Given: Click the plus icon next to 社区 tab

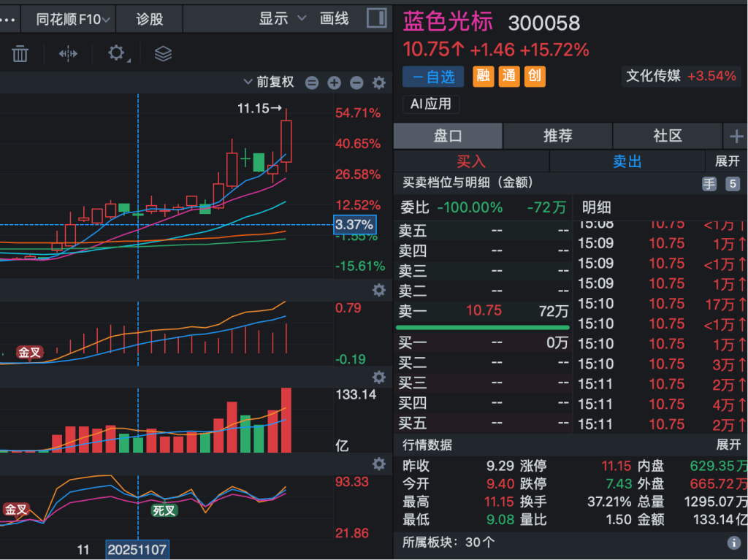Looking at the screenshot, I should click(736, 136).
